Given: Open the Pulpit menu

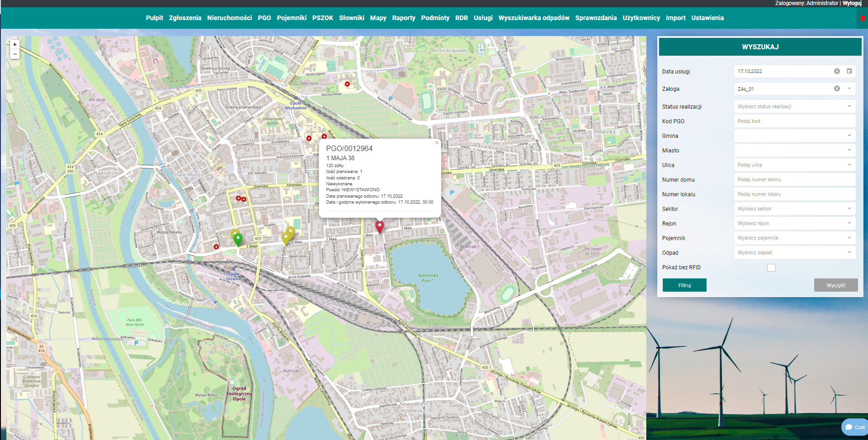Looking at the screenshot, I should click(154, 18).
